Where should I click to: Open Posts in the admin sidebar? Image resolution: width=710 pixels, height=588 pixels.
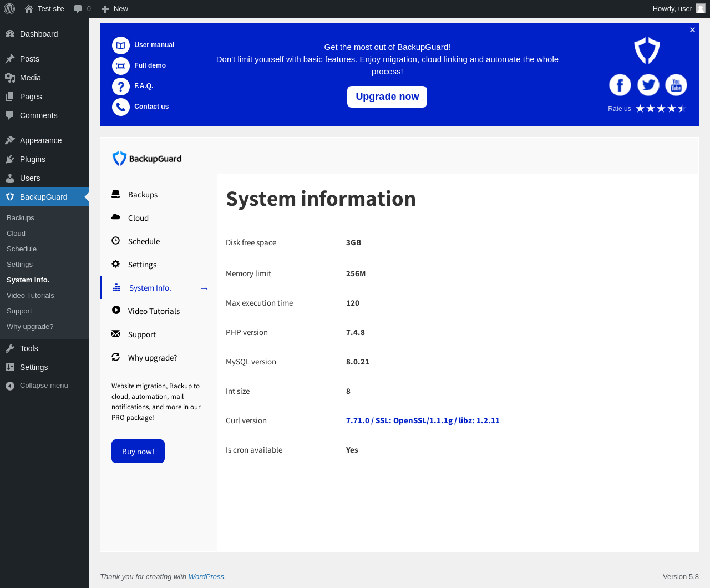44,59
